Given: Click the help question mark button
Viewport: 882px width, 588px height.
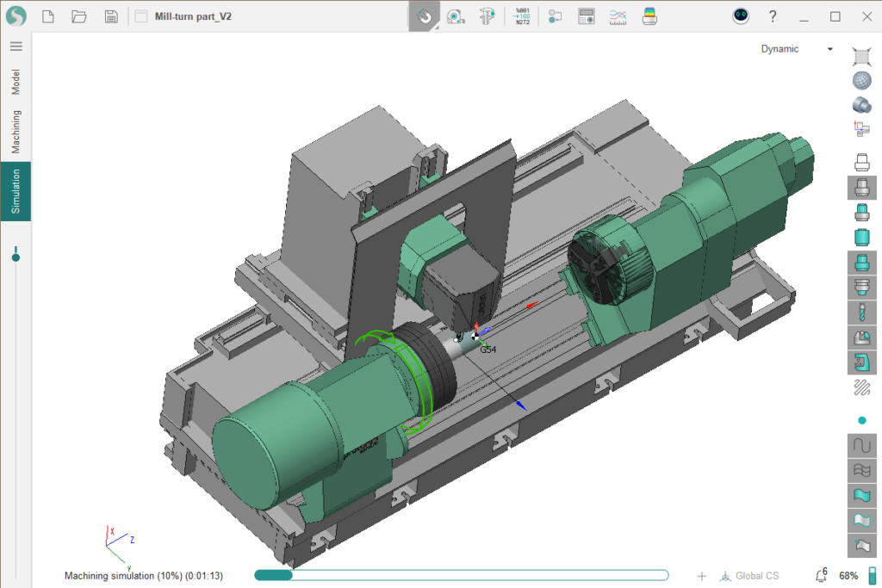Looking at the screenshot, I should [773, 16].
